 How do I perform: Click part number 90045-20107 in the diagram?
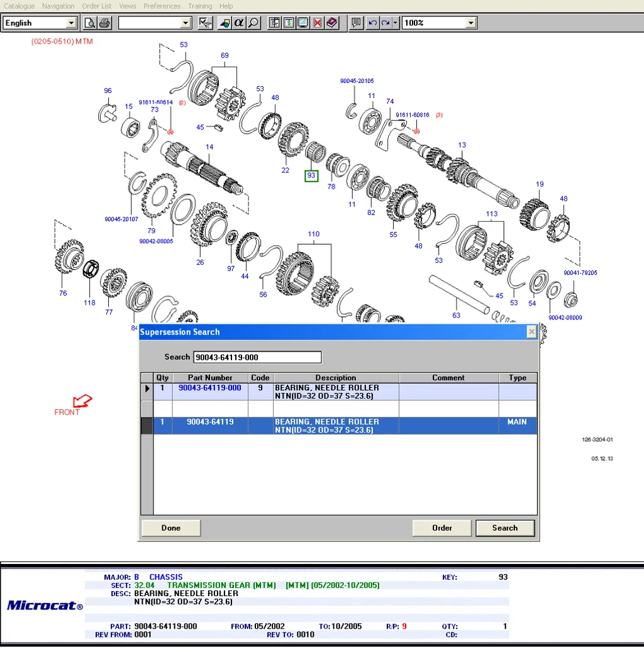point(121,219)
